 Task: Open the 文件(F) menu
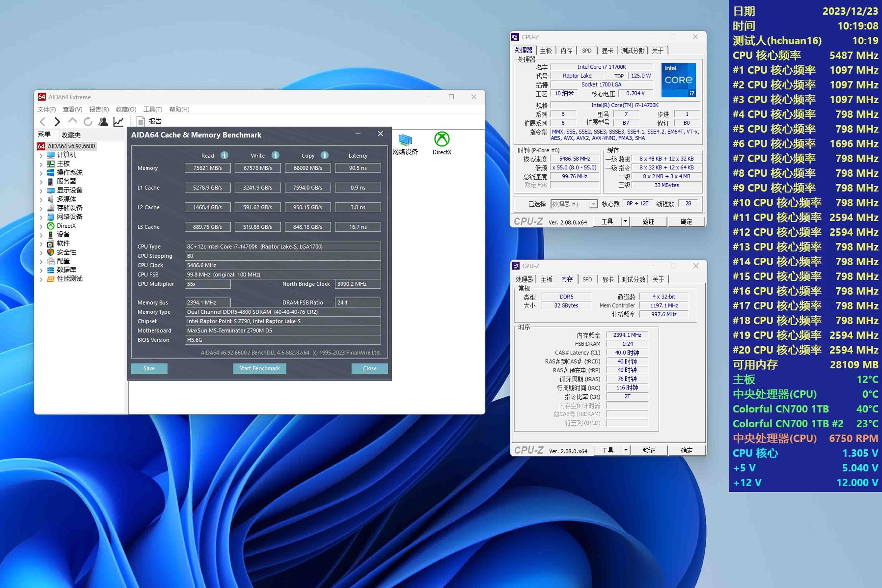pyautogui.click(x=47, y=110)
